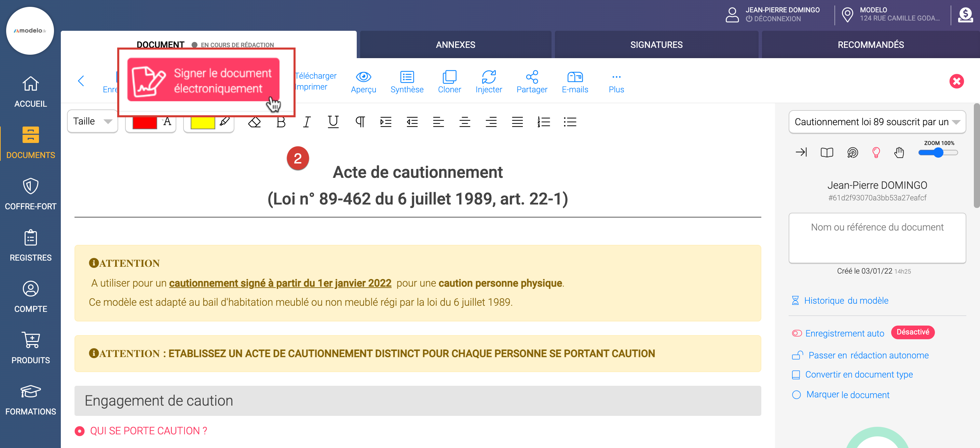Click Signer le document électroniquement button

click(203, 80)
